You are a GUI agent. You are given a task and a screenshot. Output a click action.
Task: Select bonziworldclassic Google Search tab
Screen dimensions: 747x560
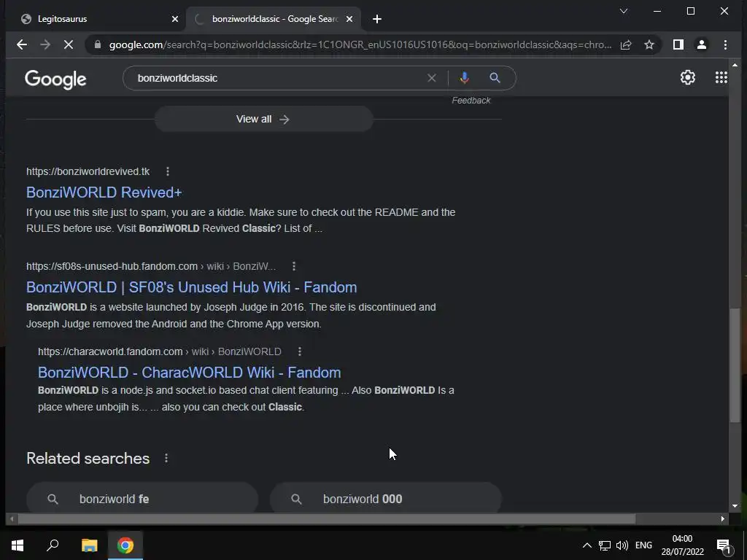(274, 19)
